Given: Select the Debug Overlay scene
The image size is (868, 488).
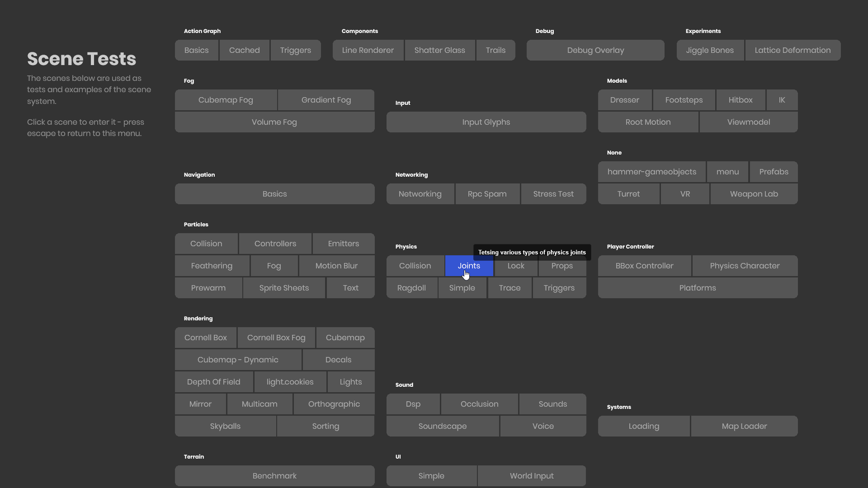Looking at the screenshot, I should (595, 50).
